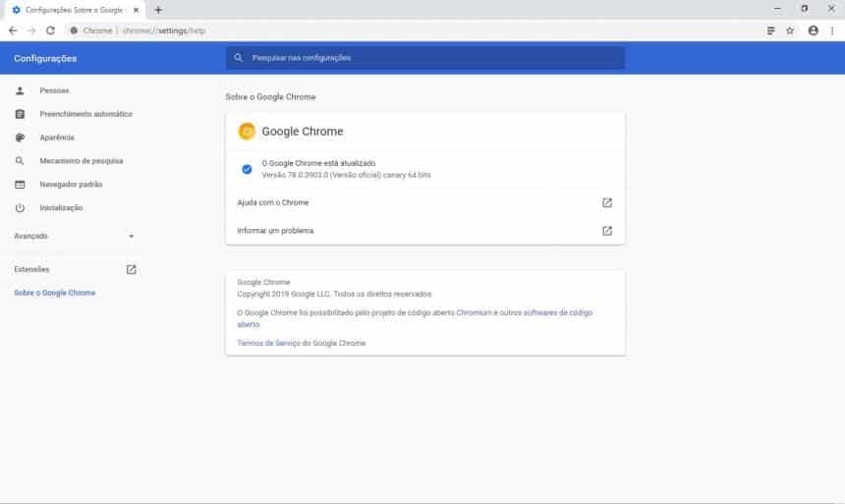This screenshot has height=504, width=845.
Task: Click the Avançado label in the sidebar
Action: [30, 236]
